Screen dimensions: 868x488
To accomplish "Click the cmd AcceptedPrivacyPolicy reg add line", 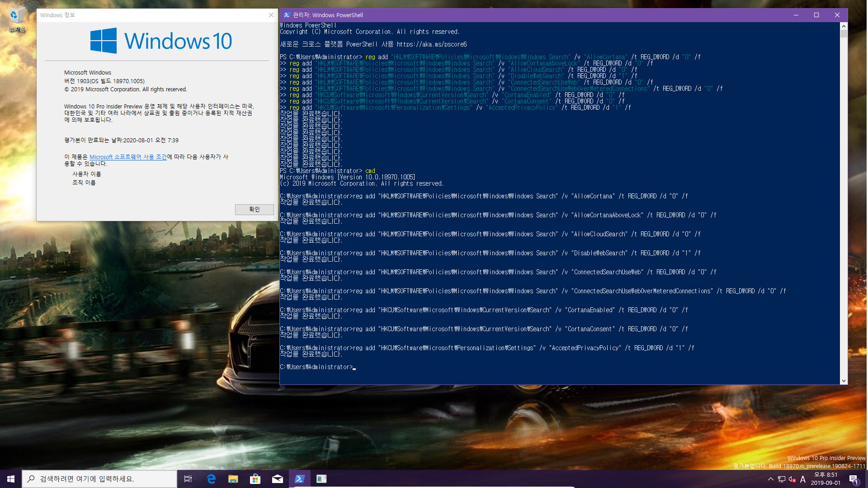I will point(487,348).
